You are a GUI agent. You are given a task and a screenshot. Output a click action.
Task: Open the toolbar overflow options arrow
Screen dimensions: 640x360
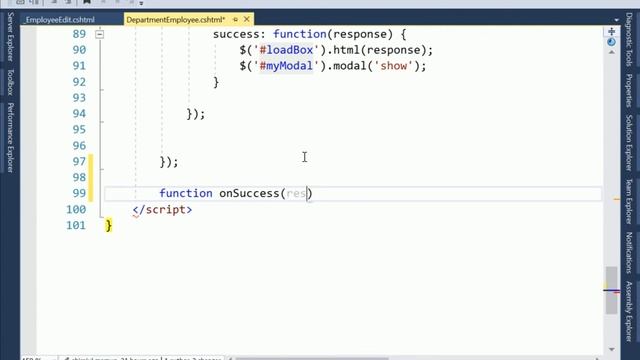point(141,3)
